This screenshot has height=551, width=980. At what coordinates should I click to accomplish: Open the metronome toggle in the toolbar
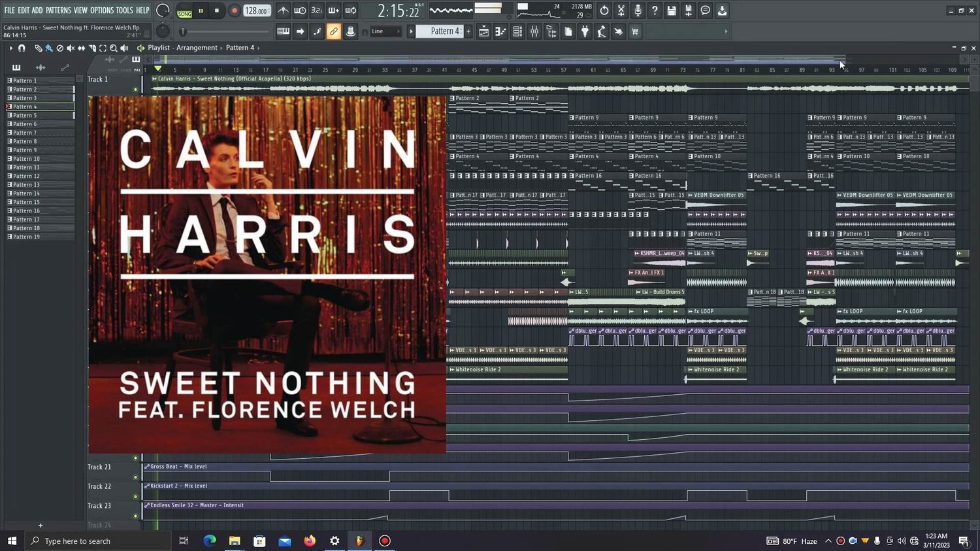283,10
